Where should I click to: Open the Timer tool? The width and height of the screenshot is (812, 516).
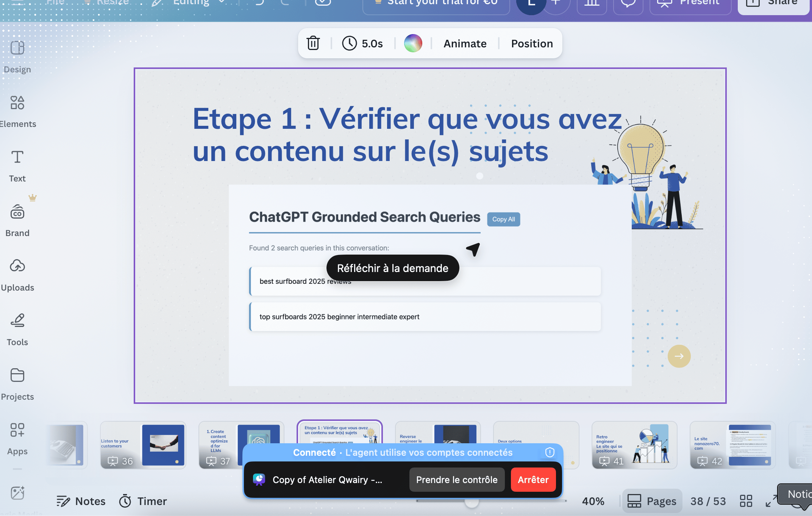[x=143, y=501]
